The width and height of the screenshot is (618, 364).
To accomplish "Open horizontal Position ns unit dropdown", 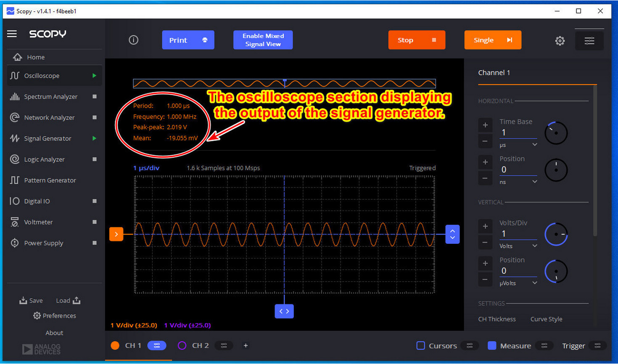I will pyautogui.click(x=518, y=182).
